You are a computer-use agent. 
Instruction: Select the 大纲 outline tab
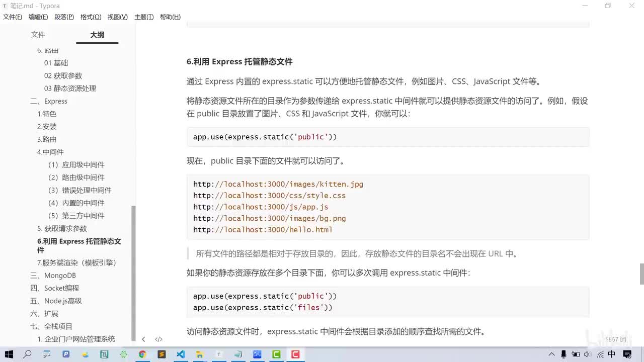click(97, 35)
